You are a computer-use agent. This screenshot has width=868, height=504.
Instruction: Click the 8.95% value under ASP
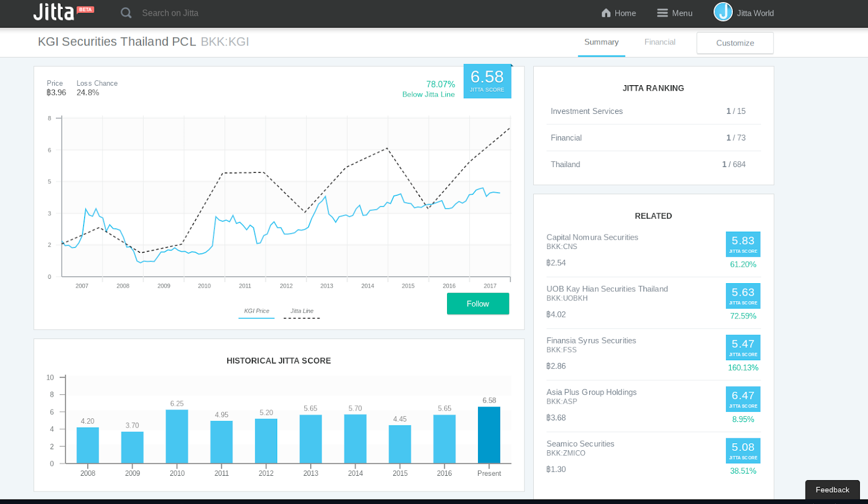tap(743, 419)
